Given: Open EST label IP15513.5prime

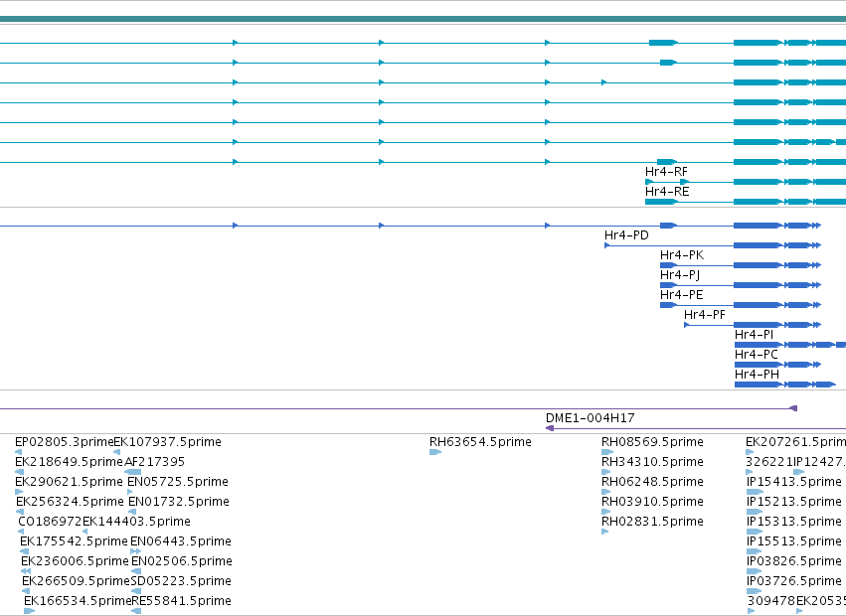Looking at the screenshot, I should 794,541.
